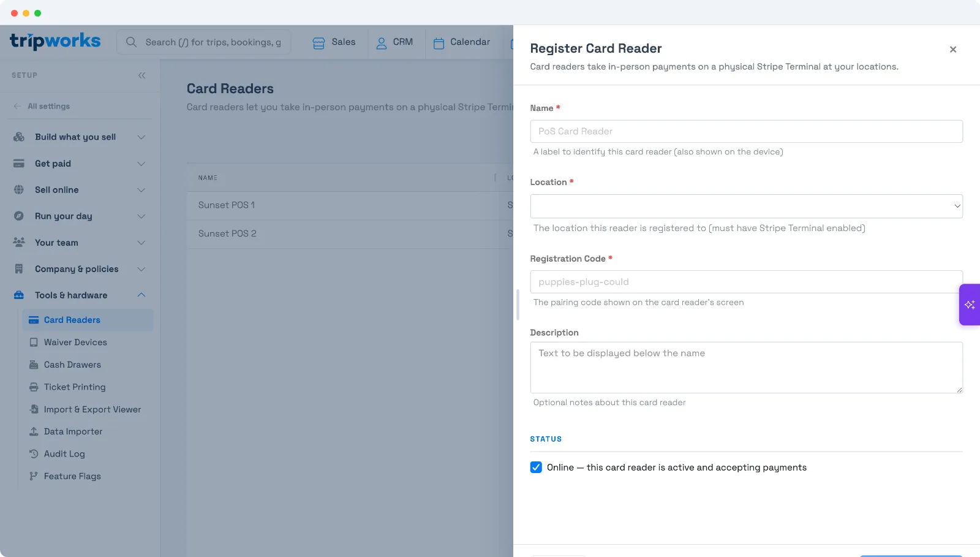Viewport: 980px width, 557px height.
Task: Go back to All settings
Action: (x=48, y=106)
